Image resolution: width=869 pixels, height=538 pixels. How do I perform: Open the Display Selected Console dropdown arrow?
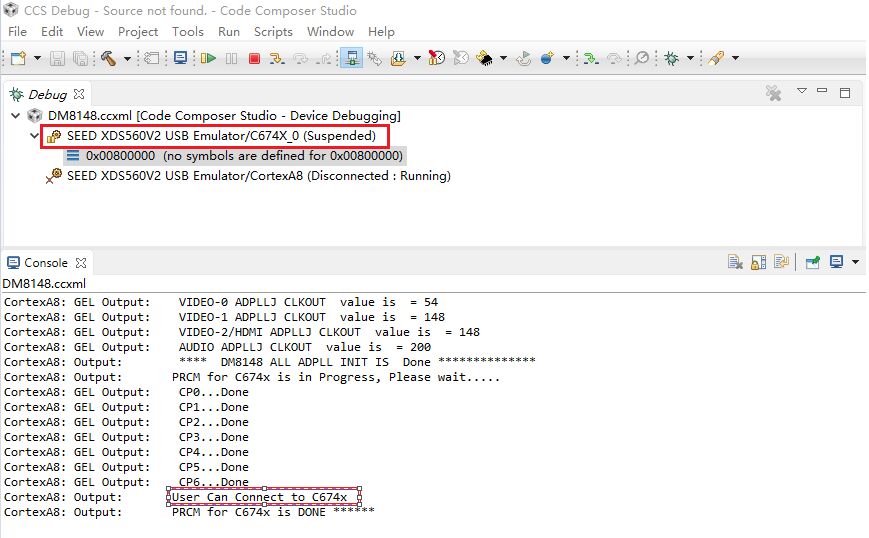pos(855,262)
